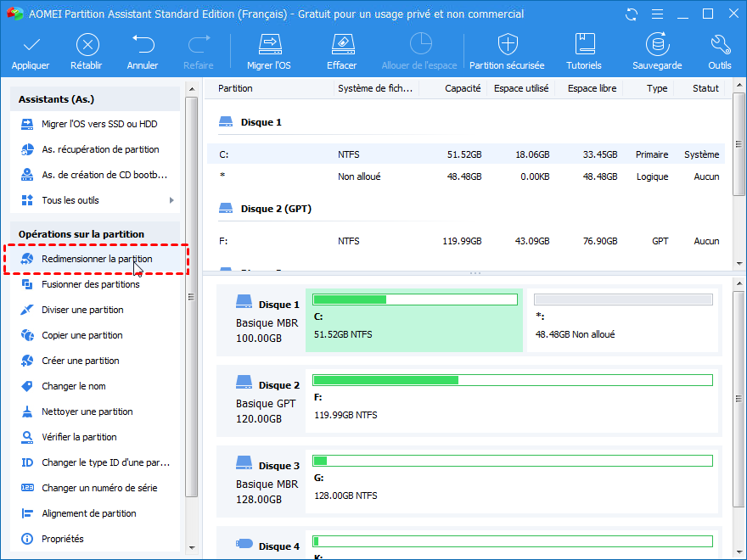Select Redimensionner la partition operation
This screenshot has height=560, width=747.
97,259
